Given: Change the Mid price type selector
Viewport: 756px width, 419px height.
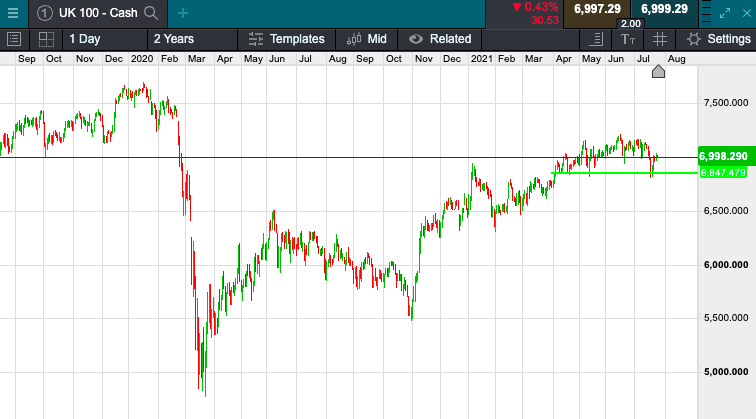Looking at the screenshot, I should 366,39.
